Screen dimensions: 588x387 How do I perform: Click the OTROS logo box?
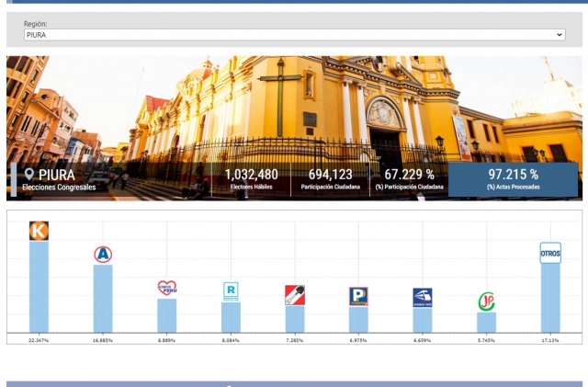549,253
